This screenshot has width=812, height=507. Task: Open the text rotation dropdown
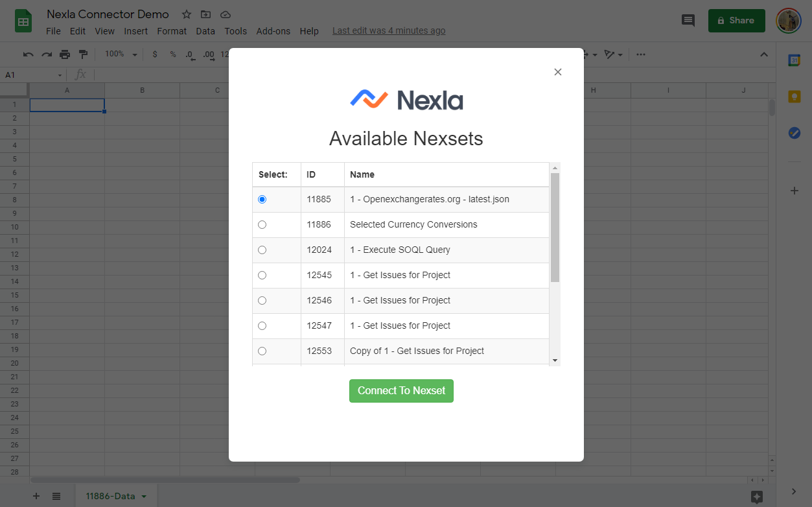coord(613,54)
